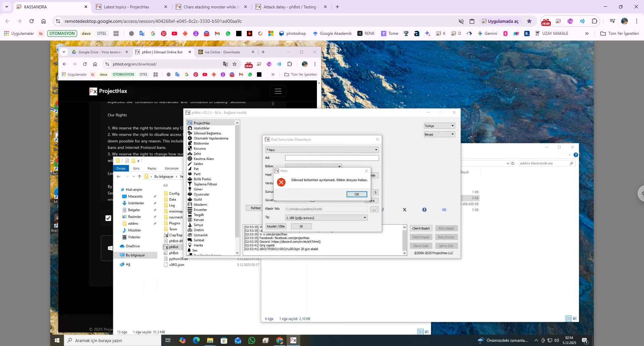Image resolution: width=644 pixels, height=346 pixels.
Task: Click the Clienti Başlat button
Action: pyautogui.click(x=421, y=229)
